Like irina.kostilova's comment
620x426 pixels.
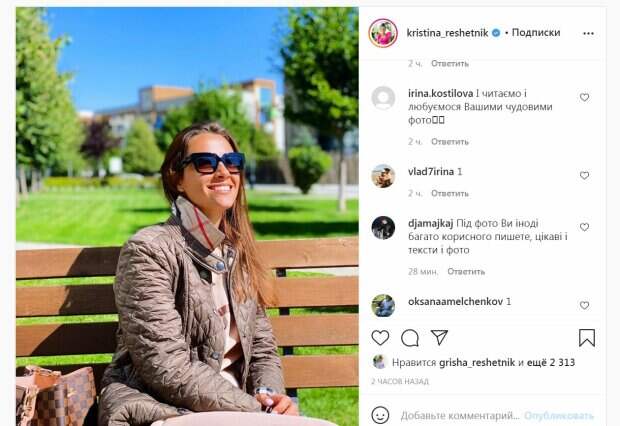coord(584,97)
